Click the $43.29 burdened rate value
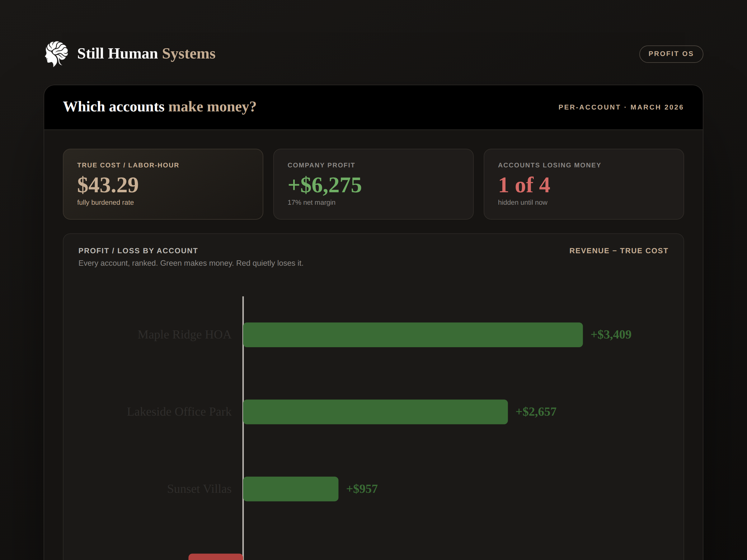 tap(108, 185)
